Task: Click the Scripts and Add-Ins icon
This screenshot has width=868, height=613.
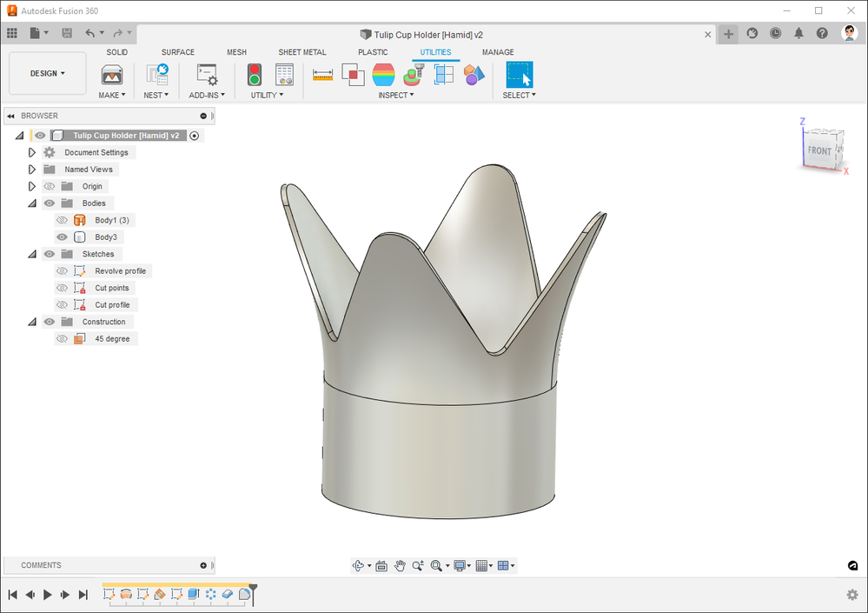Action: point(207,75)
